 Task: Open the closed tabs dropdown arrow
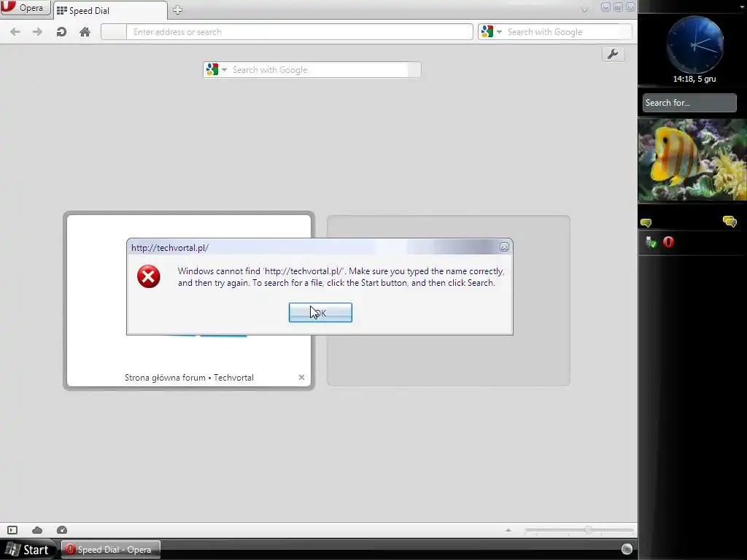click(584, 9)
